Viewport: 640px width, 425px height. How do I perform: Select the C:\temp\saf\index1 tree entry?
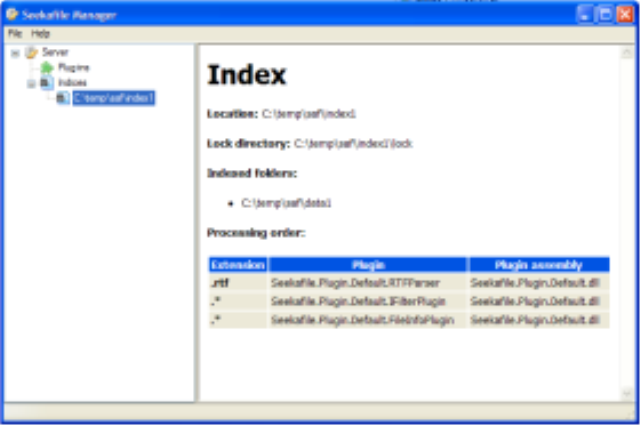point(113,98)
